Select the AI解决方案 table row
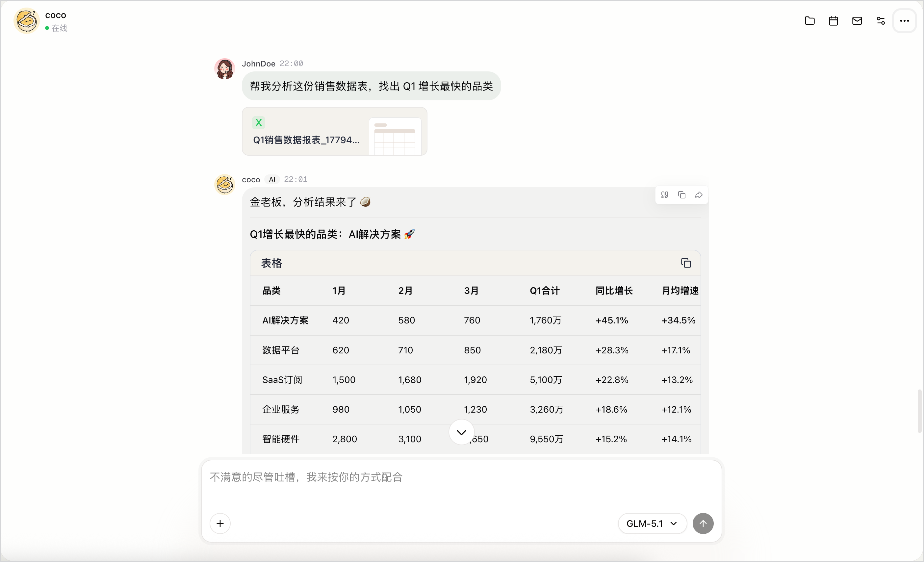This screenshot has height=562, width=924. [475, 320]
